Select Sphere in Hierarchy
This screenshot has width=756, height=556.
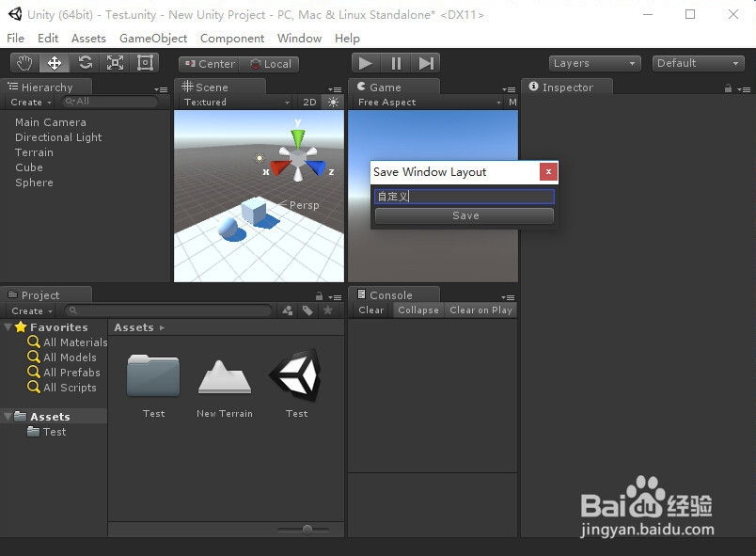tap(34, 183)
